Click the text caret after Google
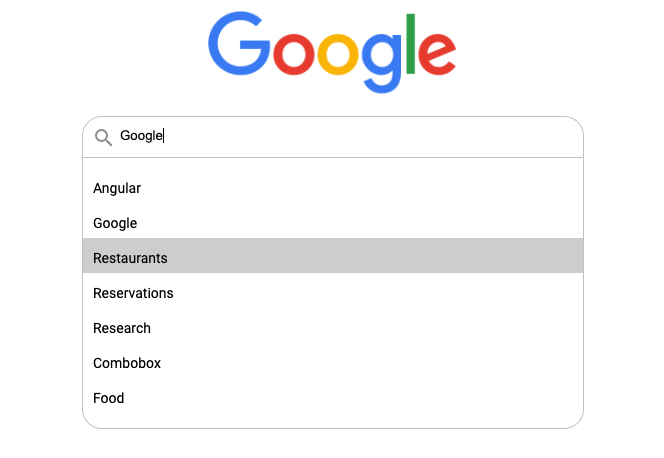 coord(164,135)
